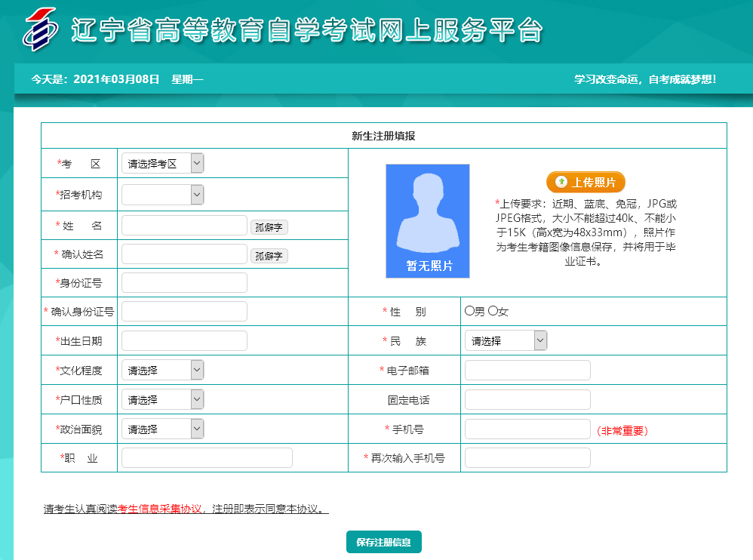
Task: Click the 孤僻字 button beside 姓名
Action: click(269, 226)
